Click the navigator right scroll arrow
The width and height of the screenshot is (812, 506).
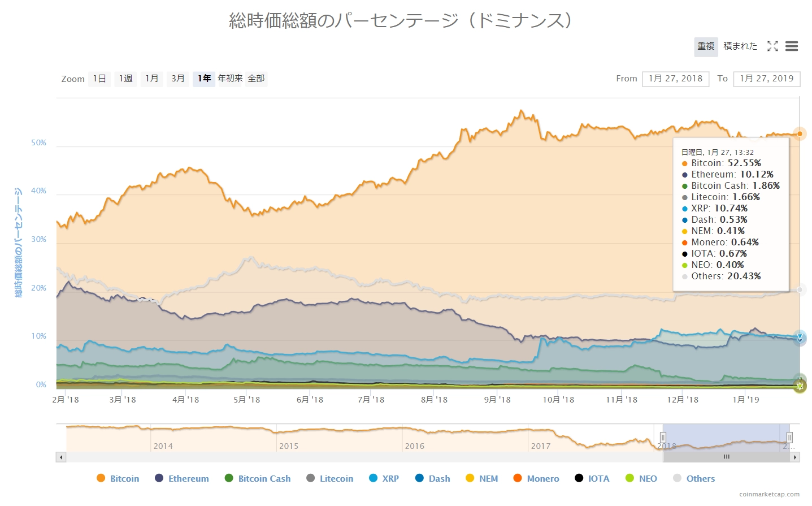[795, 457]
